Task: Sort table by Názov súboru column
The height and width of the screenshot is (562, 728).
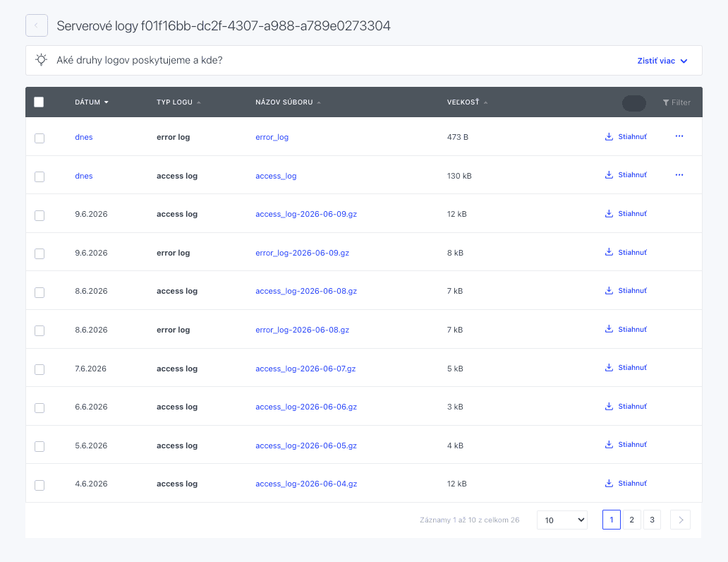Action: (x=288, y=102)
